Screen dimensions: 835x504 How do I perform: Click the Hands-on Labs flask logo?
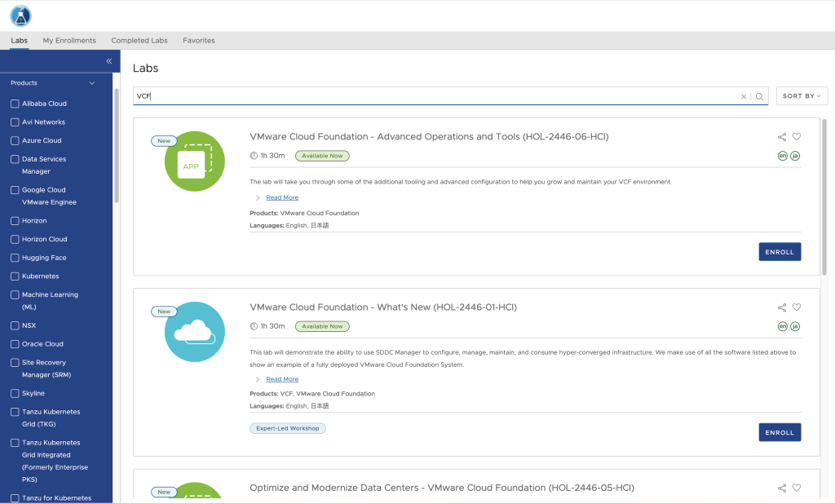(x=20, y=15)
